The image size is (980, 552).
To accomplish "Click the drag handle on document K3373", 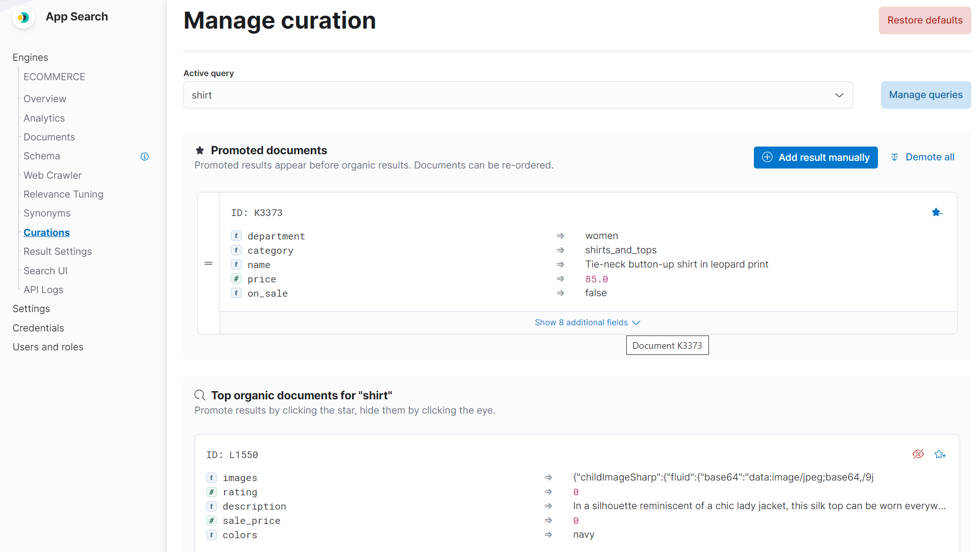I will pos(208,263).
